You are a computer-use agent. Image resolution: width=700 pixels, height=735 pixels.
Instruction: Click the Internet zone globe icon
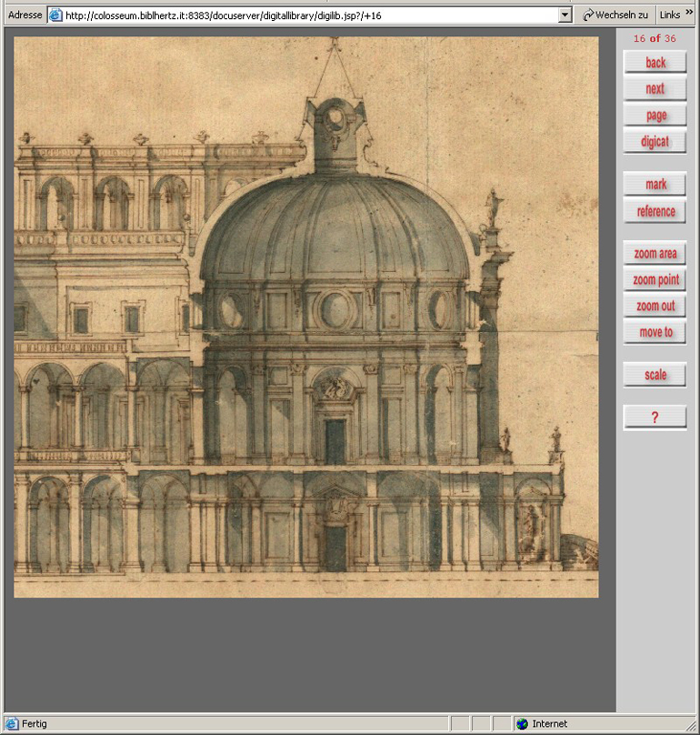coord(522,724)
